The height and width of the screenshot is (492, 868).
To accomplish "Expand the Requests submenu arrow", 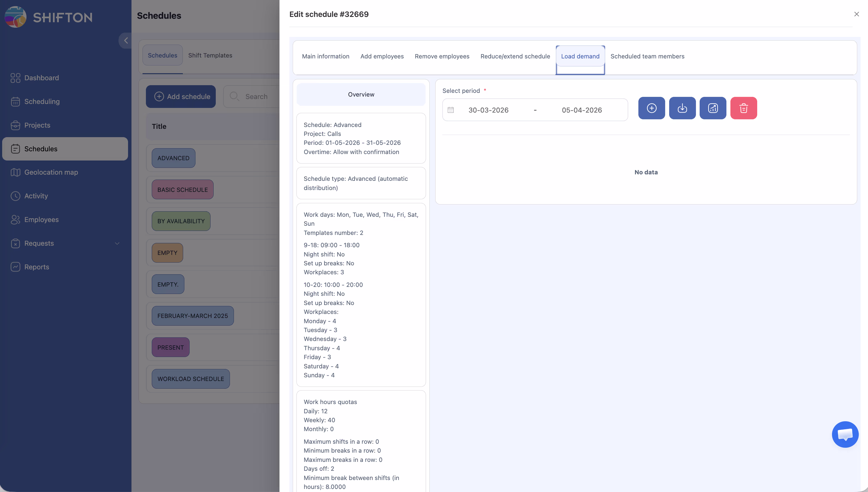I will (117, 243).
